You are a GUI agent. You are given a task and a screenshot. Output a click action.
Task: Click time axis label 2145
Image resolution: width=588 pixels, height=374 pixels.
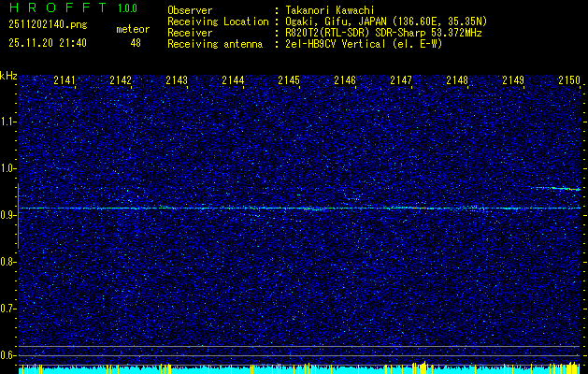click(288, 80)
